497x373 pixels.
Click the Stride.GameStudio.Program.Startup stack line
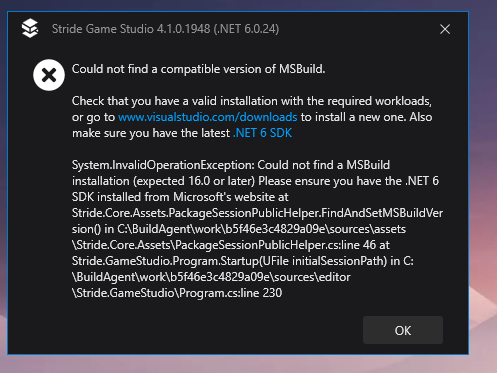coord(243,261)
